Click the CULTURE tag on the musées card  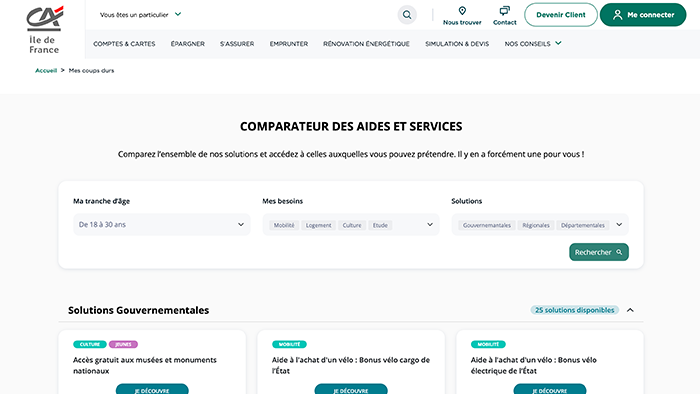[x=90, y=344]
